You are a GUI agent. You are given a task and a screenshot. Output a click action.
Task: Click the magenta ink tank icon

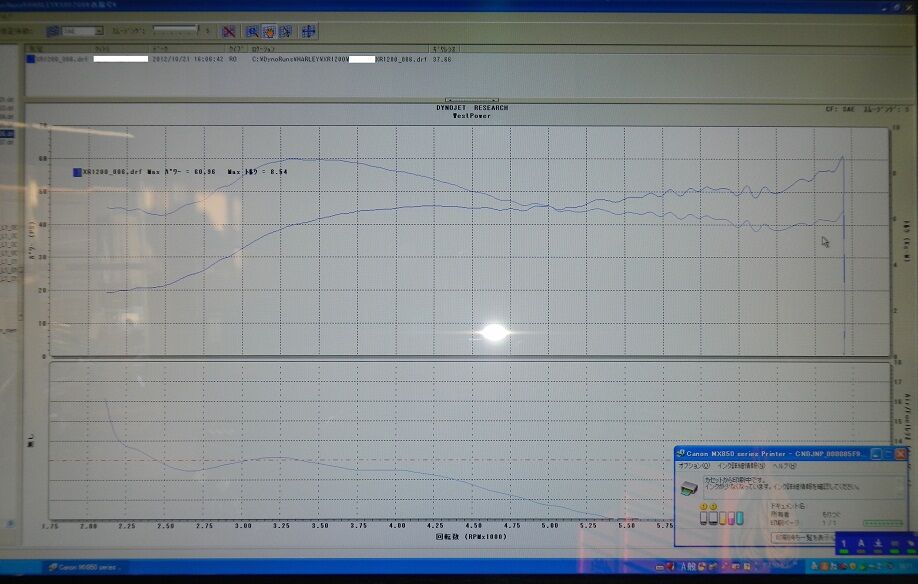[x=731, y=518]
